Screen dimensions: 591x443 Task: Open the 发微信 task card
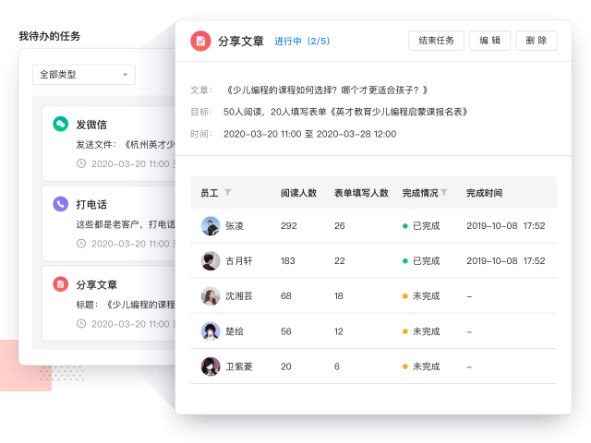(x=109, y=143)
